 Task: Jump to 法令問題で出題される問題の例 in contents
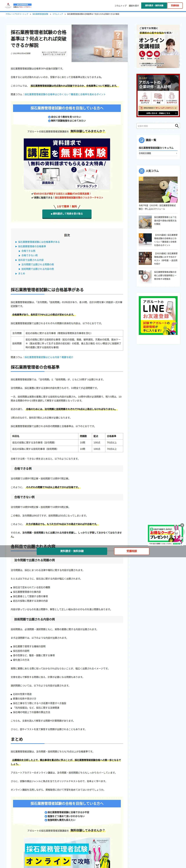[38, 264]
